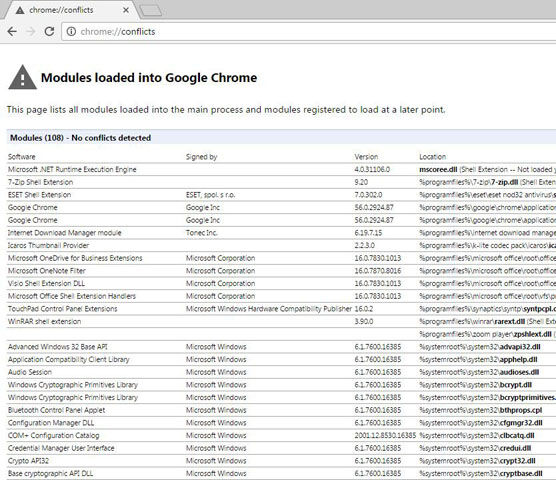Image resolution: width=556 pixels, height=480 pixels.
Task: Close the chrome://conflicts tab
Action: coord(126,10)
